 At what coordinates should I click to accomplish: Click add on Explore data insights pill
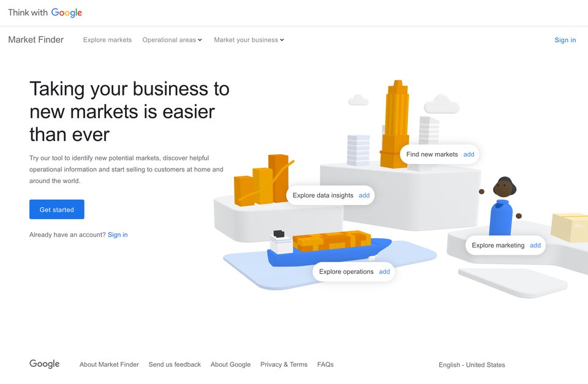(364, 195)
